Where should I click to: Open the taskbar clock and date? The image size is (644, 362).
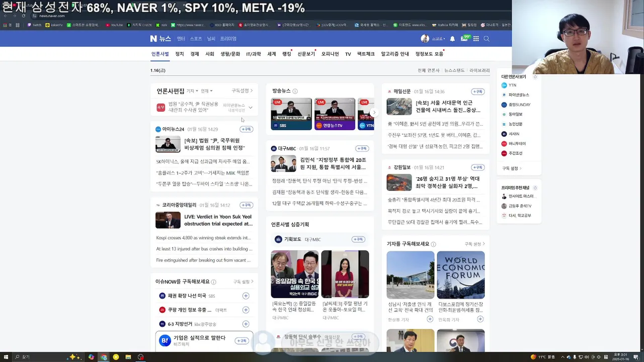[x=619, y=357]
